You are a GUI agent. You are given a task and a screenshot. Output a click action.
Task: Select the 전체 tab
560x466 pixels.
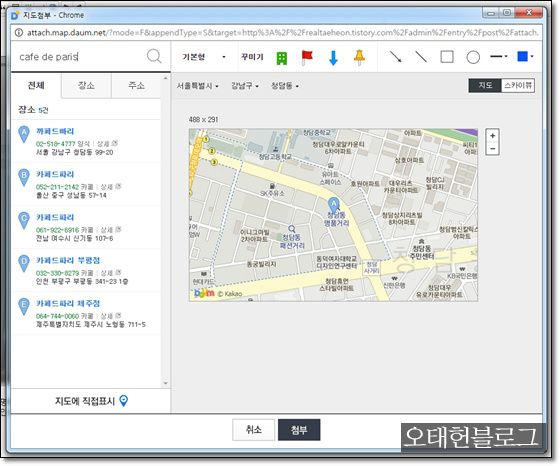tap(36, 85)
